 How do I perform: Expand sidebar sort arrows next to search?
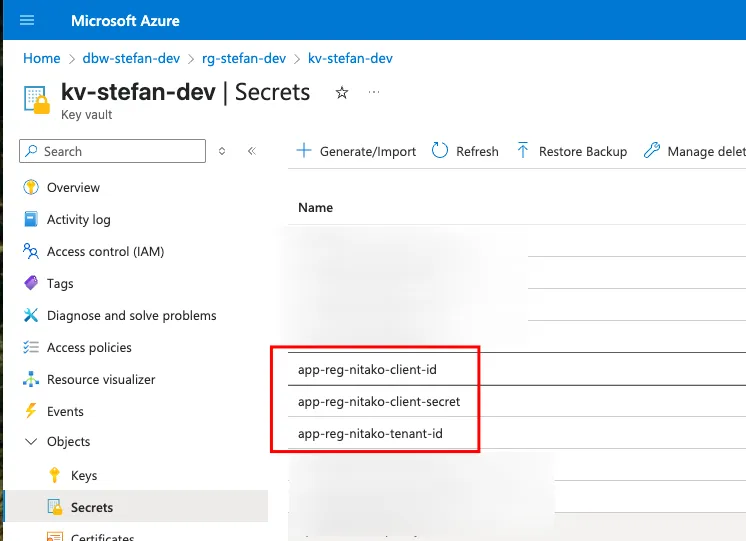click(222, 151)
